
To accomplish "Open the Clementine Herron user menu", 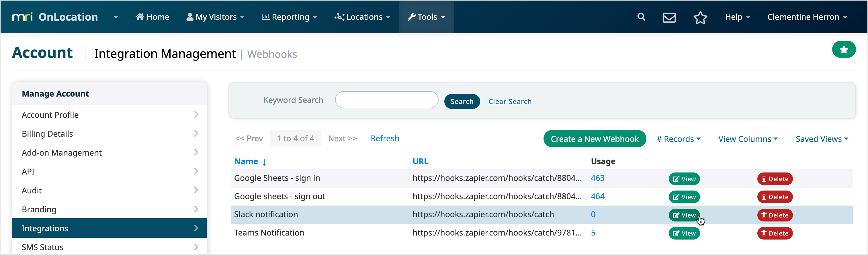I will (x=807, y=17).
